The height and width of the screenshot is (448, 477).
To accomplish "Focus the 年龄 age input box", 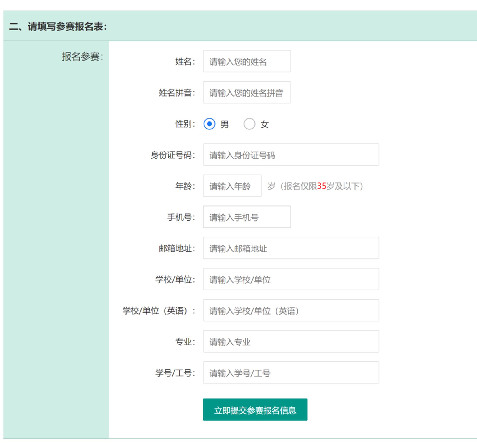I will (x=232, y=186).
